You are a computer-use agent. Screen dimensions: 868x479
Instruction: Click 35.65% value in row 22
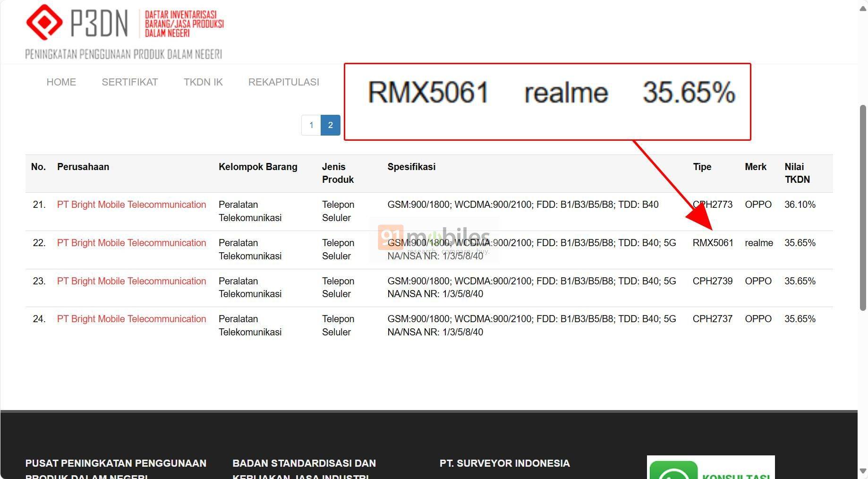coord(800,243)
